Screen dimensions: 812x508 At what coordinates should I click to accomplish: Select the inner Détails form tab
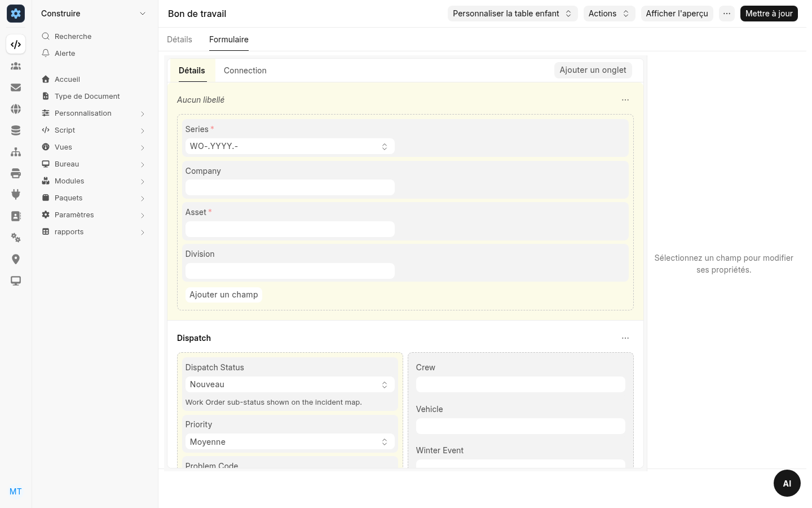pyautogui.click(x=192, y=71)
